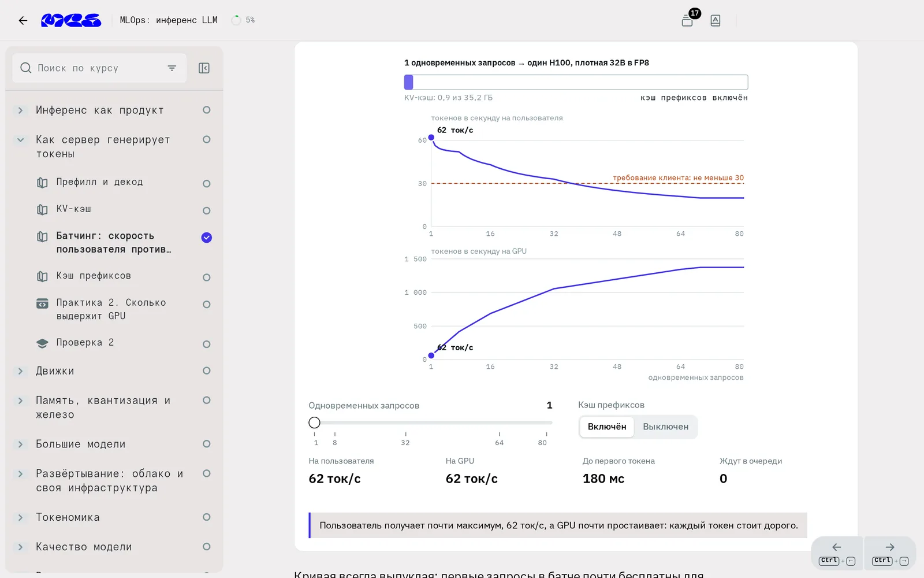Open lesson icon for Префилл и декод
Image resolution: width=924 pixels, height=578 pixels.
42,183
